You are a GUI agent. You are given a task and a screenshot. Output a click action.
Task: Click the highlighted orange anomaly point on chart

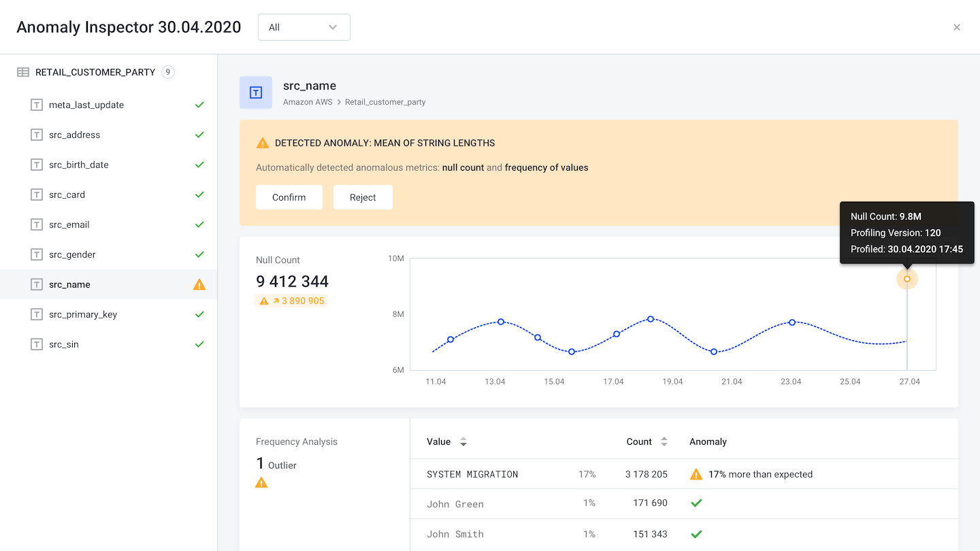click(906, 279)
